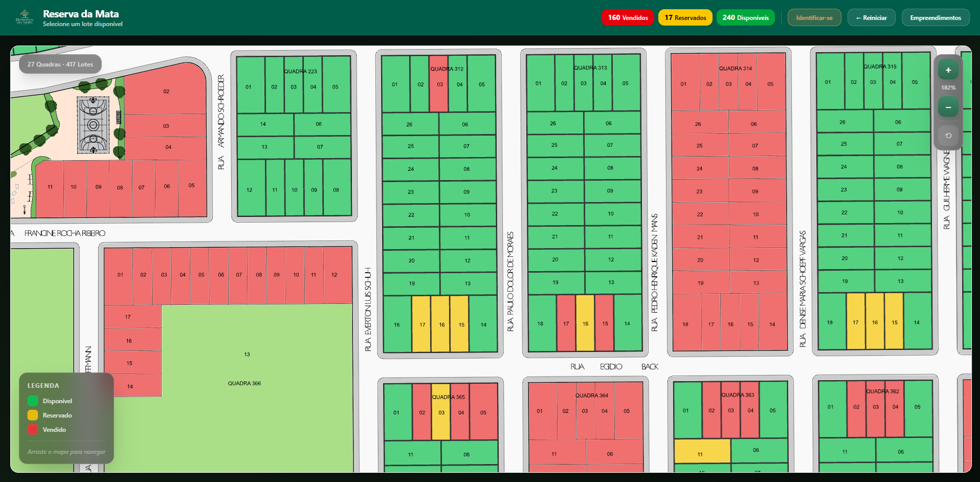Click the 182% zoom level text
This screenshot has height=482, width=980.
point(948,87)
